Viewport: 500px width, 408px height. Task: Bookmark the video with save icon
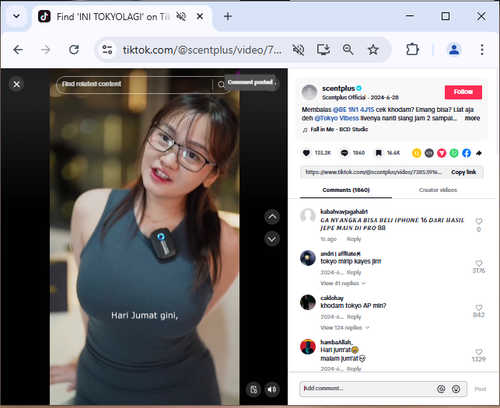[x=379, y=153]
